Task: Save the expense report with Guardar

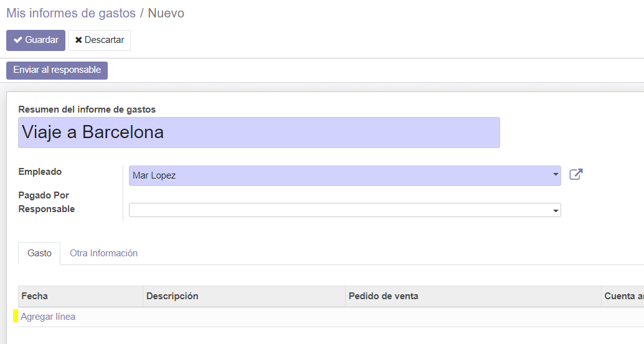Action: 36,40
